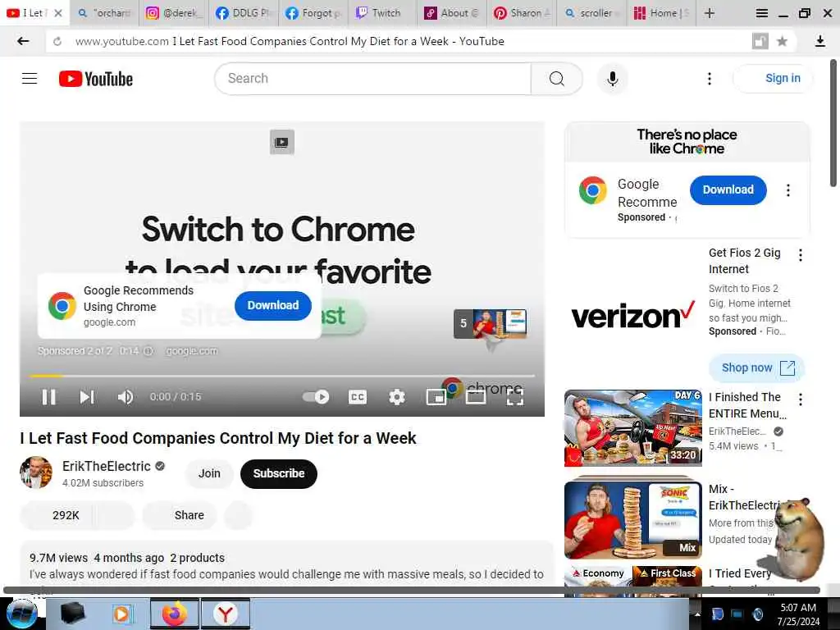This screenshot has width=840, height=630.
Task: Open browser downloads arrow
Action: (x=819, y=41)
